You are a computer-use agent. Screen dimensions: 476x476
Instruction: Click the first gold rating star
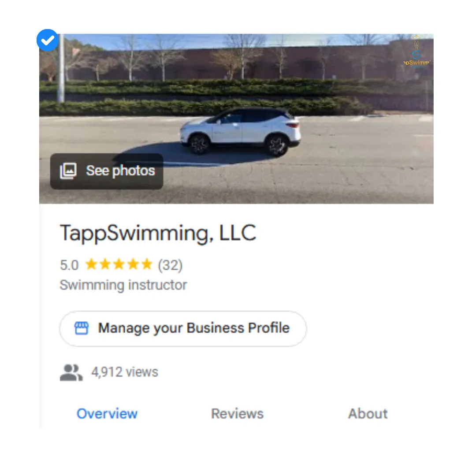pyautogui.click(x=91, y=265)
